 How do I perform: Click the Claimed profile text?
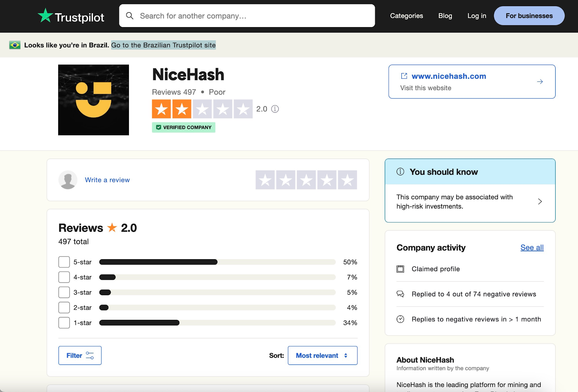click(436, 269)
